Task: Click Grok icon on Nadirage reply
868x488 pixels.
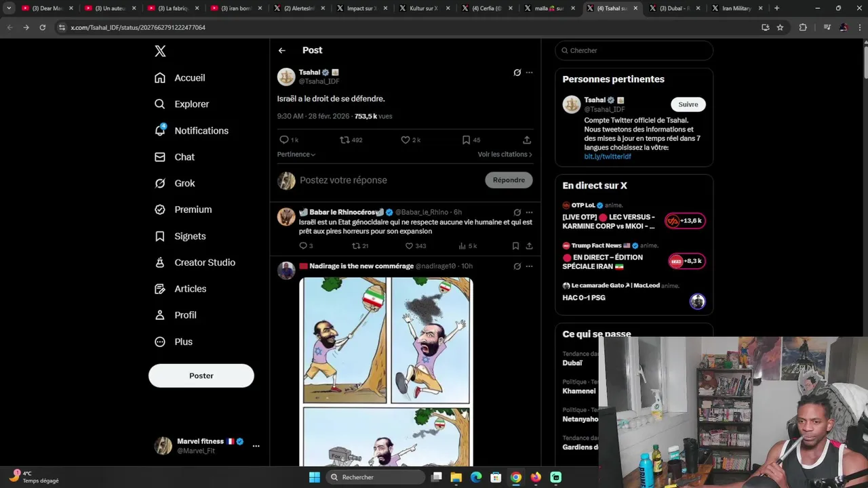Action: point(517,266)
